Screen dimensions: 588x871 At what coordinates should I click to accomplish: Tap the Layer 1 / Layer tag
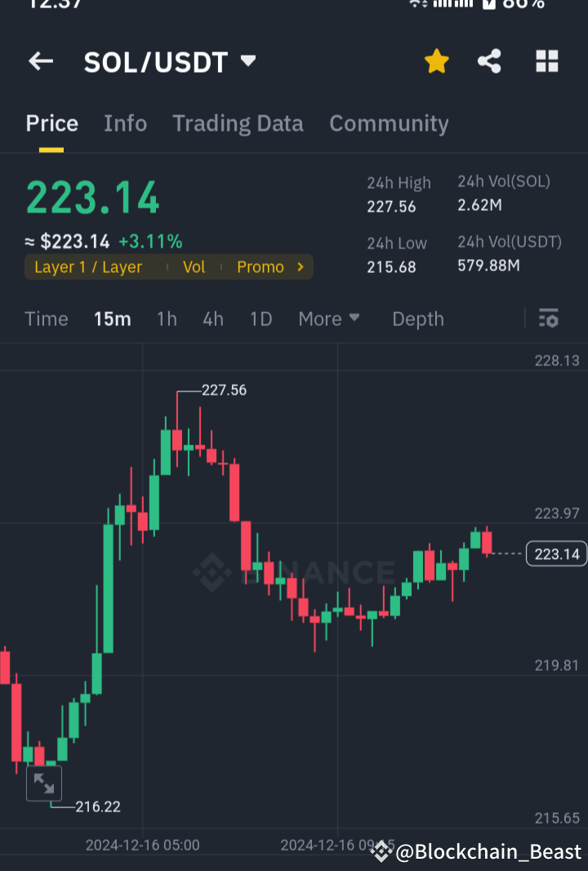point(90,266)
